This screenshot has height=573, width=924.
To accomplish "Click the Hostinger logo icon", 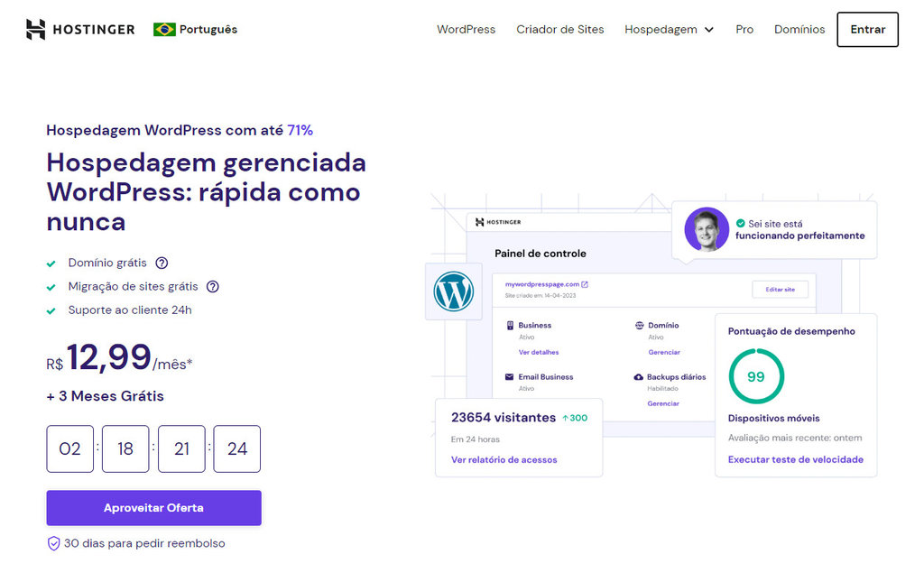I will [35, 30].
